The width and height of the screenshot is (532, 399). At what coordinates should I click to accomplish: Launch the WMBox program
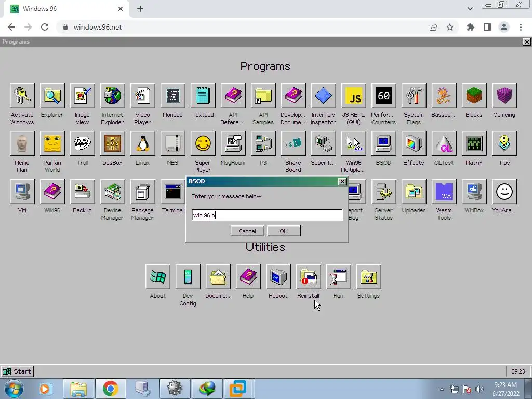[x=474, y=192]
